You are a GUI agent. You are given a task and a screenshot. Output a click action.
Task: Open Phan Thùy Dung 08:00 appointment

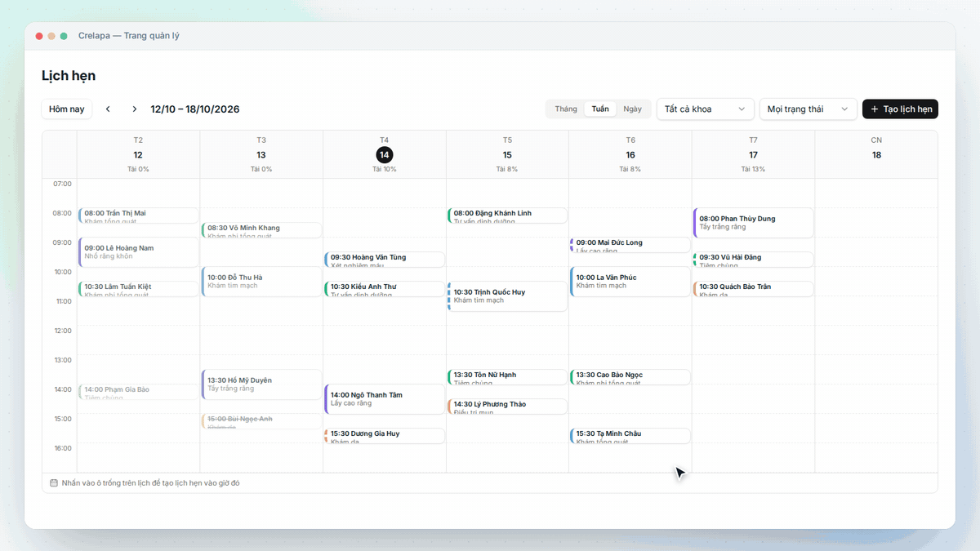pos(754,223)
